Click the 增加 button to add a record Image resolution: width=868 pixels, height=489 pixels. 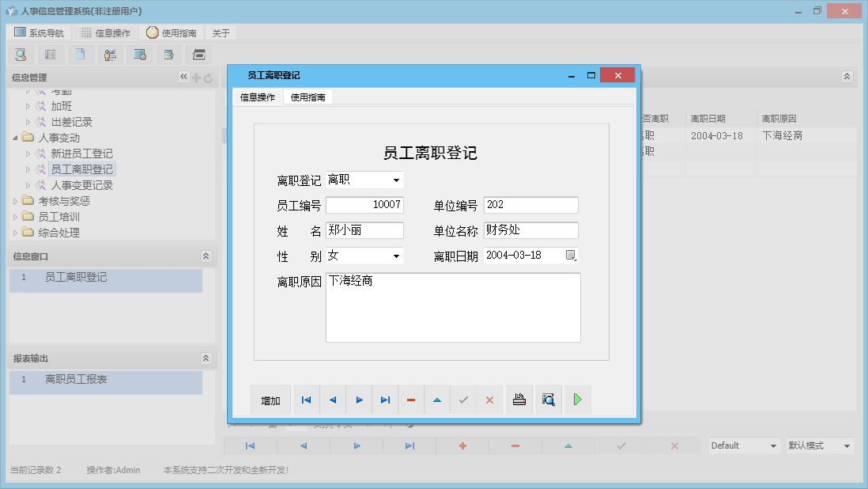[270, 400]
